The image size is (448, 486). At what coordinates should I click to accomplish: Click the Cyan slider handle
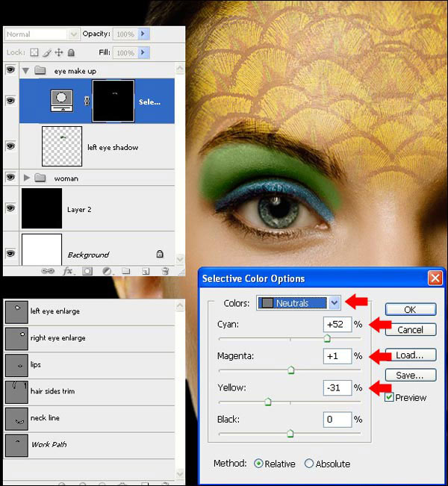326,338
